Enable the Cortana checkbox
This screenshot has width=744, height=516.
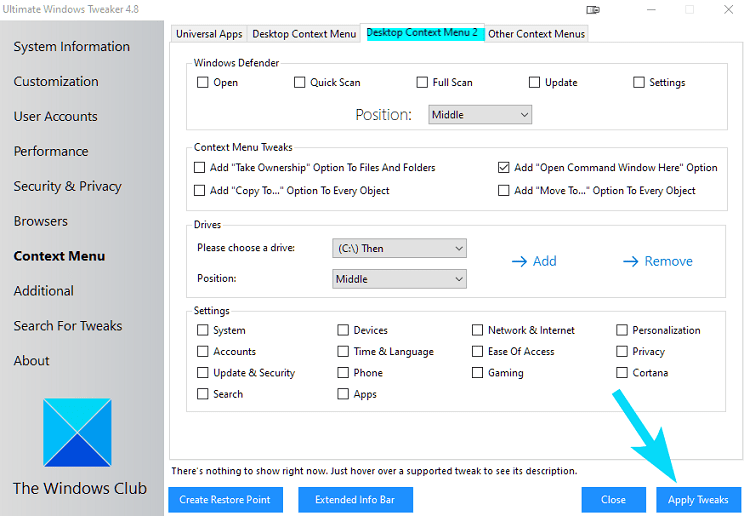coord(622,373)
